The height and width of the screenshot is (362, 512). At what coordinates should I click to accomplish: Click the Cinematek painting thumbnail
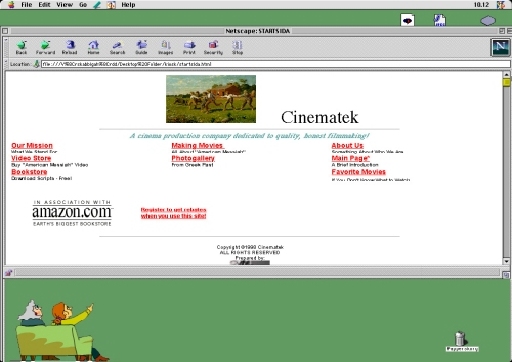pos(211,99)
